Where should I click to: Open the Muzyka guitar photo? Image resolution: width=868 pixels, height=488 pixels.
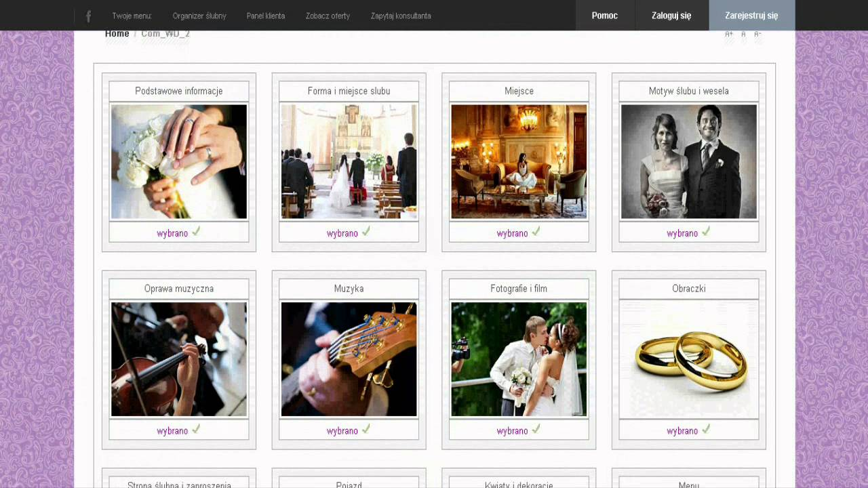(x=349, y=359)
